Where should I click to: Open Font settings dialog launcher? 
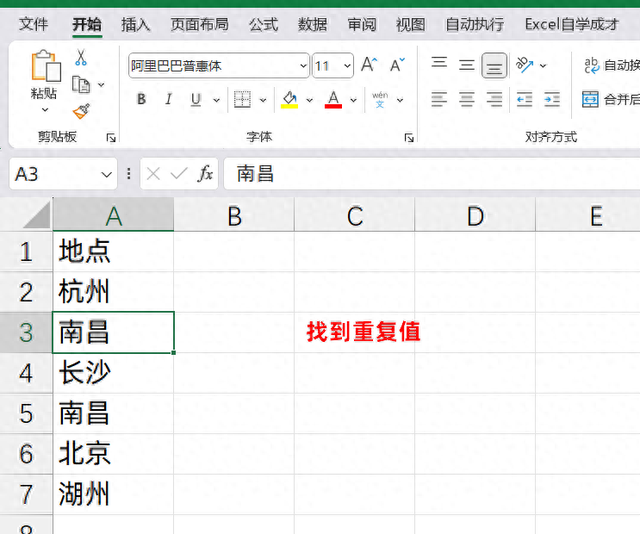409,138
